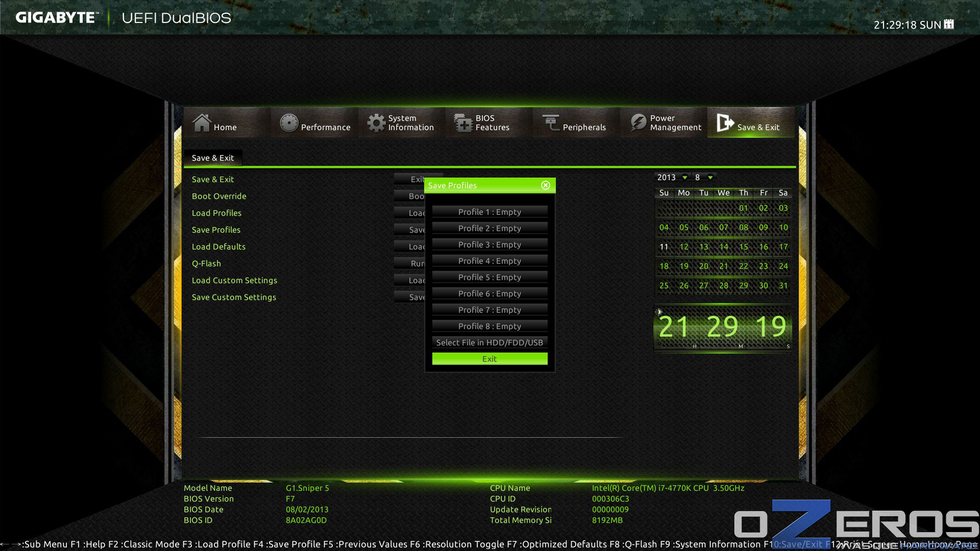
Task: Click the Update Revision value 00000009
Action: (x=610, y=510)
